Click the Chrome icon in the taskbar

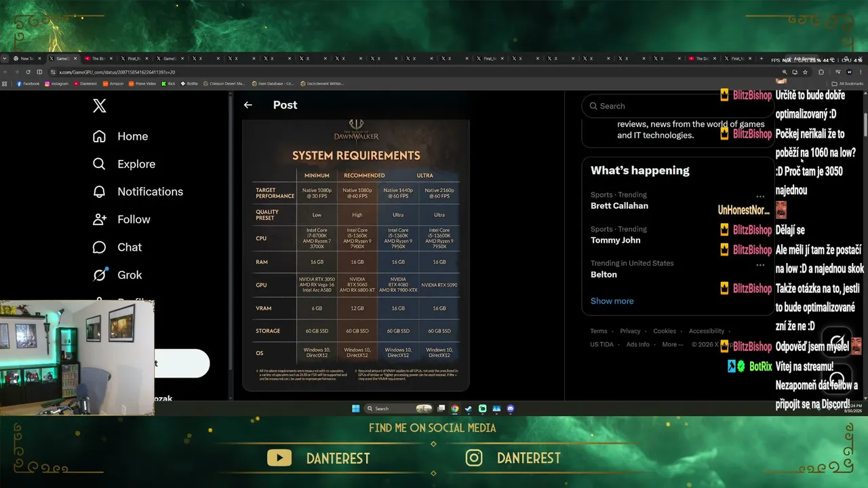(x=455, y=409)
